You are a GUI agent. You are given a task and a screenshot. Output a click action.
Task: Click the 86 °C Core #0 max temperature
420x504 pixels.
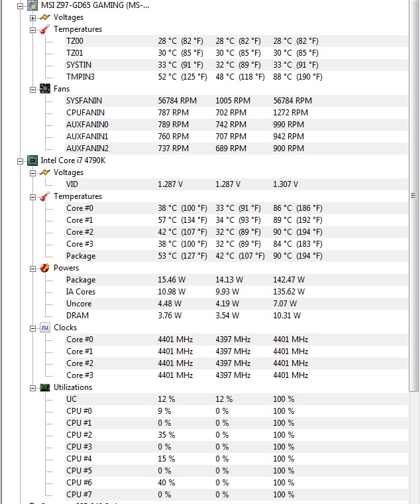click(x=297, y=208)
